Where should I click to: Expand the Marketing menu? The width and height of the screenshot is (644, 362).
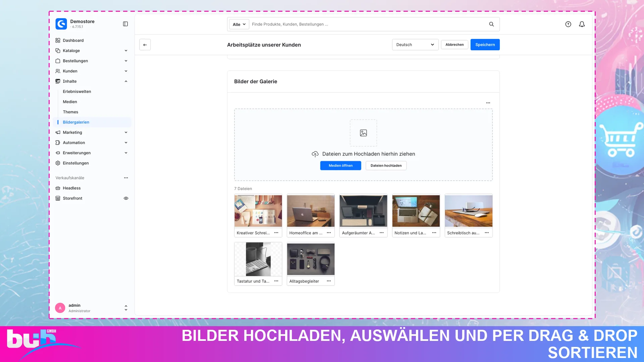126,132
